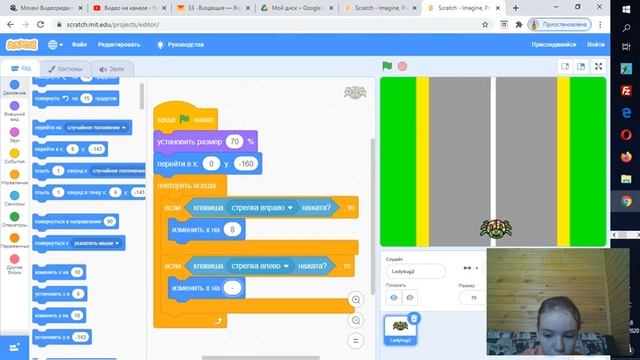Show the sprite with open eye button
Viewport: 640px width, 360px height.
click(x=393, y=298)
